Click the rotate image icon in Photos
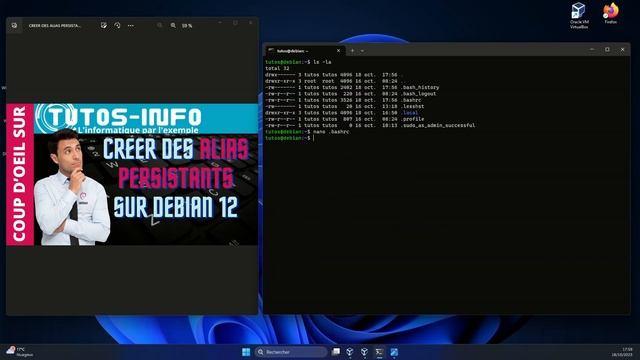This screenshot has height=360, width=640. tap(117, 25)
